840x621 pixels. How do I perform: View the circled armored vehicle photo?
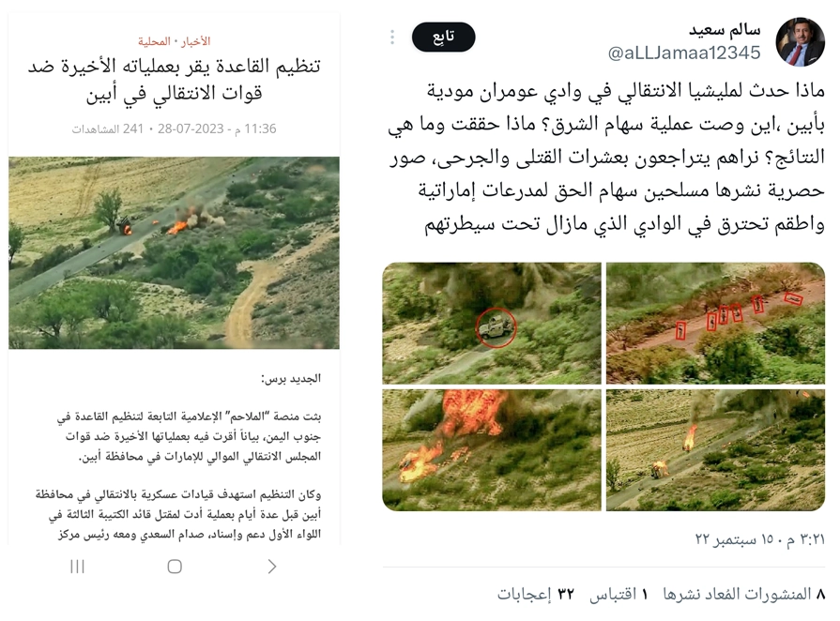[x=492, y=323]
